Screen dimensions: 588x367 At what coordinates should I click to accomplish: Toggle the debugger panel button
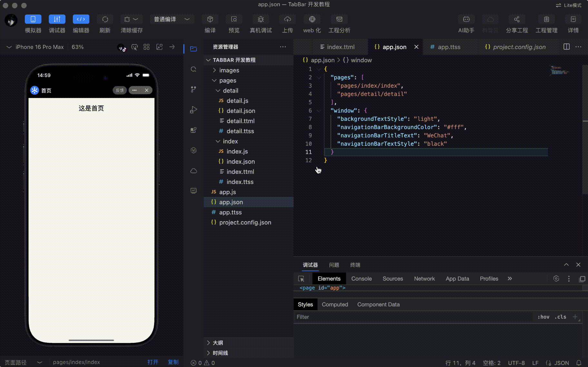pos(57,19)
